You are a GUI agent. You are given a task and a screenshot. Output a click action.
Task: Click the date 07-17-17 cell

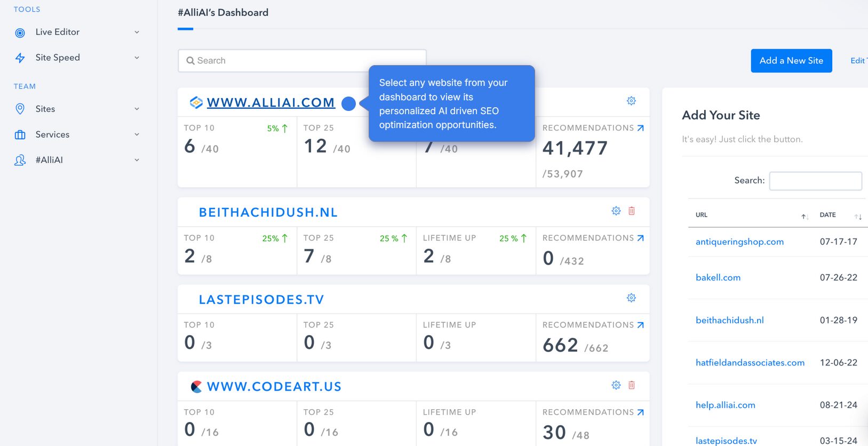coord(839,242)
